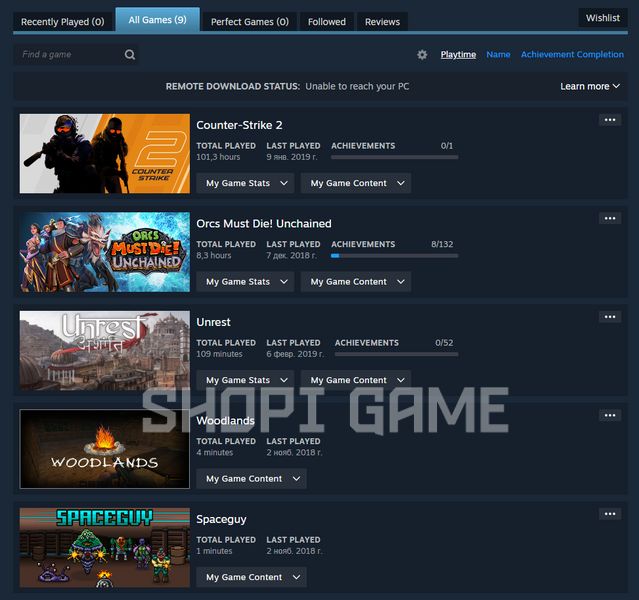The width and height of the screenshot is (639, 600).
Task: Click the Counter-Strike 2 title
Action: 239,125
